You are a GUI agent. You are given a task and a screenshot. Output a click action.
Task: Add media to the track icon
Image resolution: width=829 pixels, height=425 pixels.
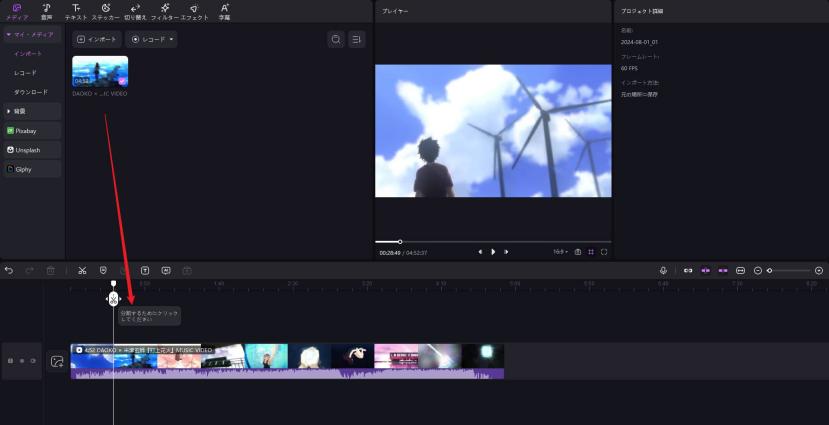[x=58, y=361]
